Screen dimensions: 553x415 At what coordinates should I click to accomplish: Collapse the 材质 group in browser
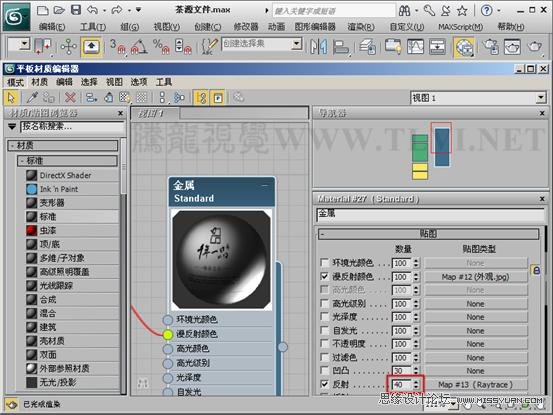12,145
